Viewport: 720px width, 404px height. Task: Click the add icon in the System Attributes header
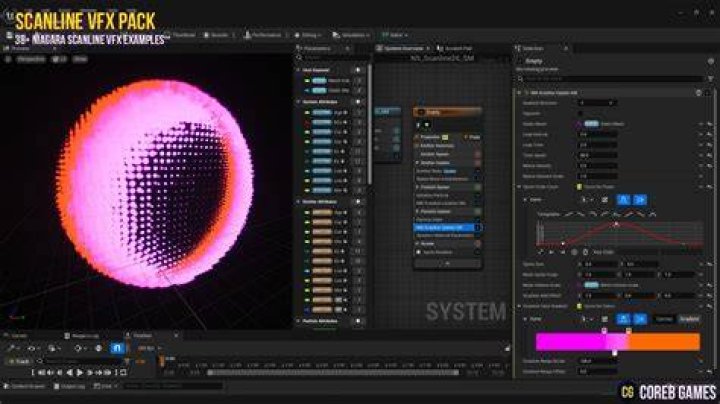coord(358,101)
